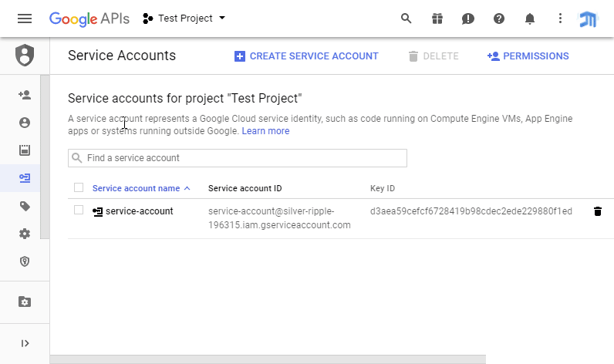Open the Service Accounts sidebar icon
This screenshot has height=364, width=614.
(x=25, y=178)
